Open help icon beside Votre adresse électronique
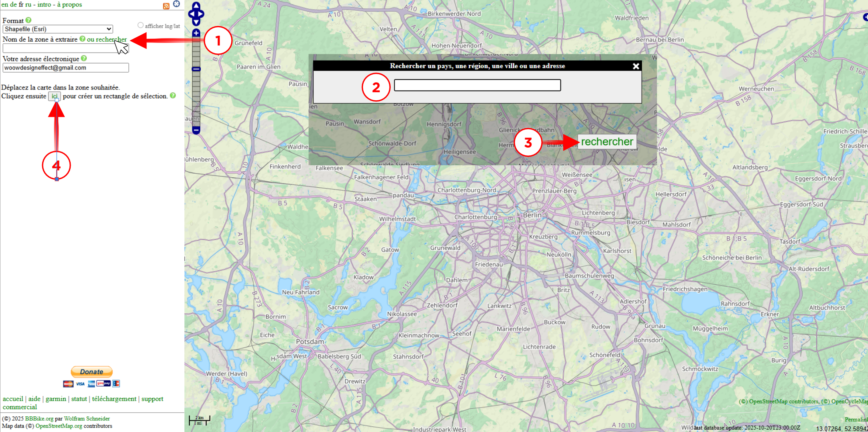 click(x=84, y=59)
